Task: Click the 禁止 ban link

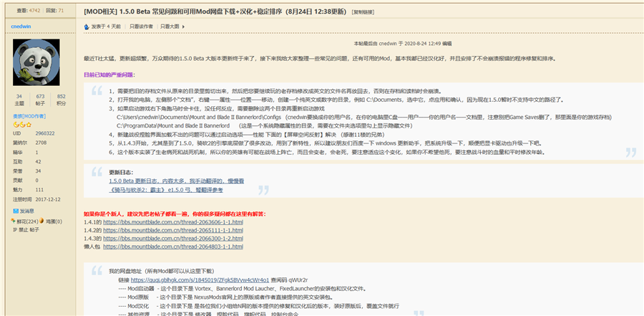Action: [x=24, y=229]
